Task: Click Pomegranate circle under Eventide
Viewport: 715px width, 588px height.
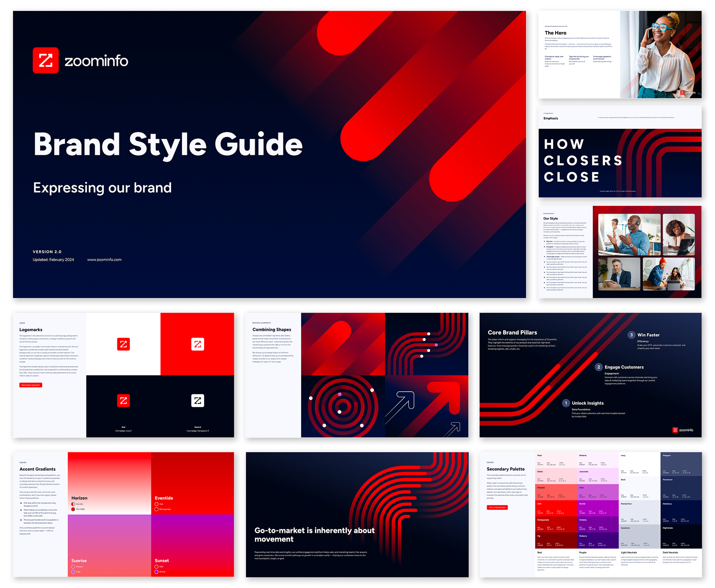Action: pyautogui.click(x=157, y=509)
